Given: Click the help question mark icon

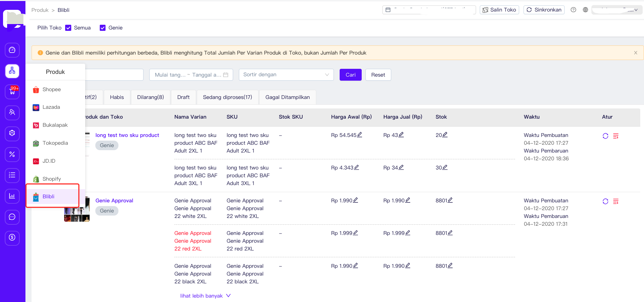Looking at the screenshot, I should click(x=573, y=10).
